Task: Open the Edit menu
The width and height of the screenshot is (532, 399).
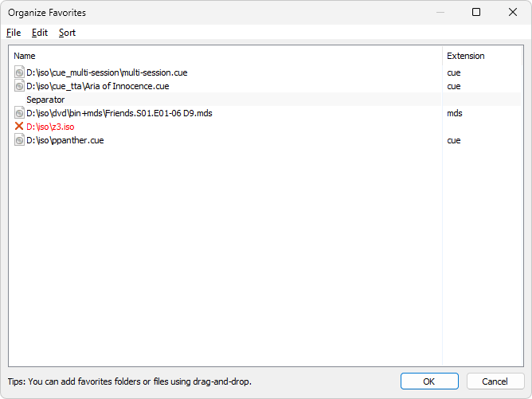Action: click(x=40, y=33)
